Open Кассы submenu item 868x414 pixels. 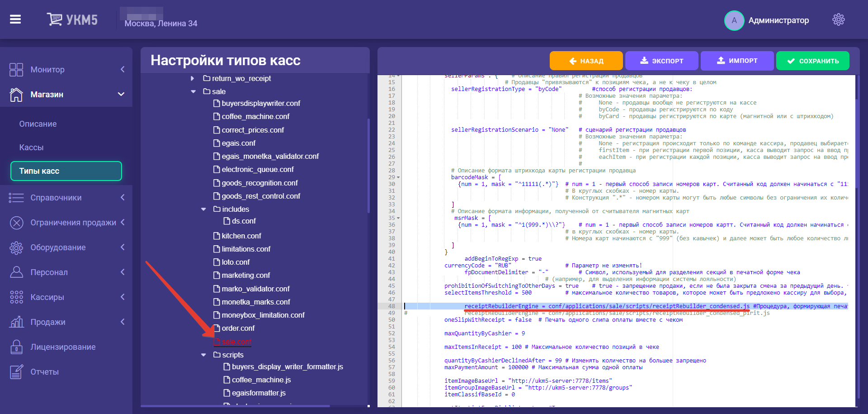(x=32, y=148)
